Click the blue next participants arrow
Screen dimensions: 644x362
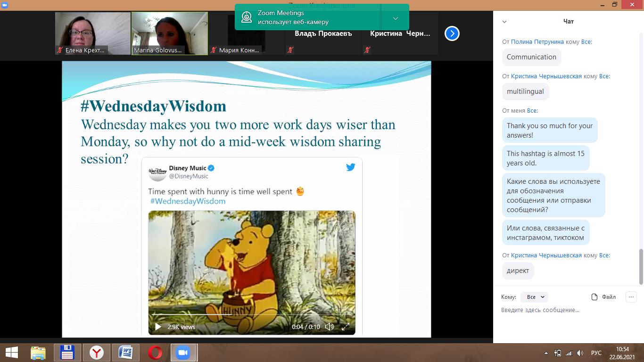coord(452,33)
